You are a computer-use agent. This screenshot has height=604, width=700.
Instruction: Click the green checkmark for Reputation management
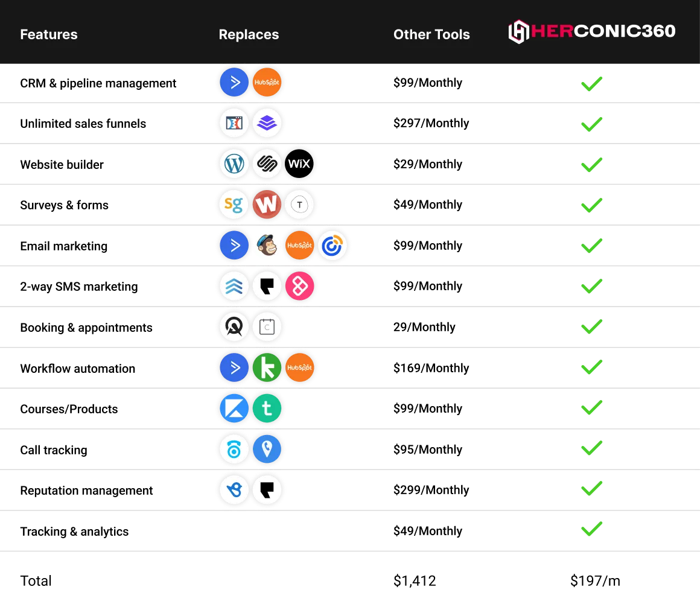(591, 488)
